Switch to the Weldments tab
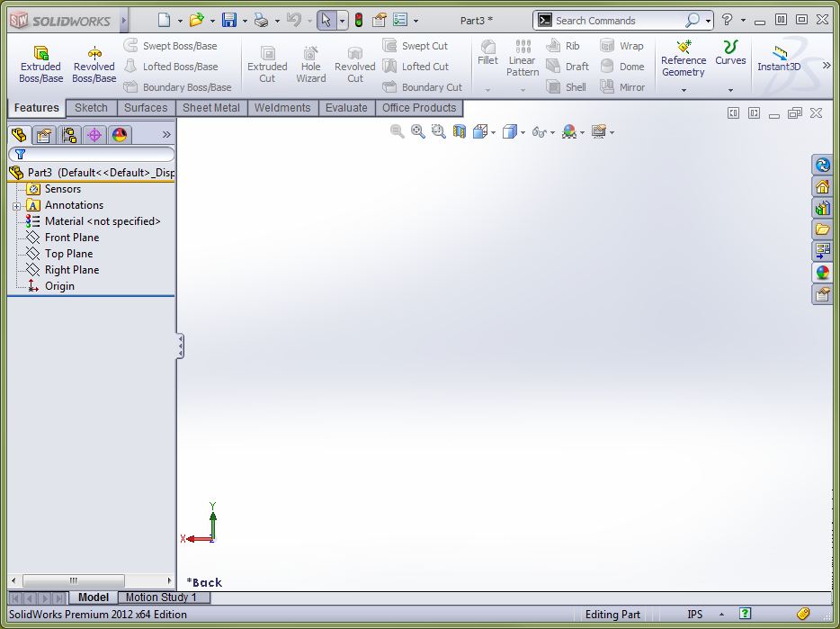 coord(282,108)
